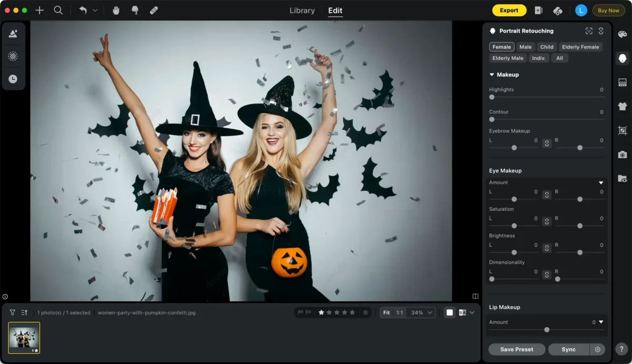The width and height of the screenshot is (632, 364).
Task: Select the Elderly Male category
Action: point(508,58)
